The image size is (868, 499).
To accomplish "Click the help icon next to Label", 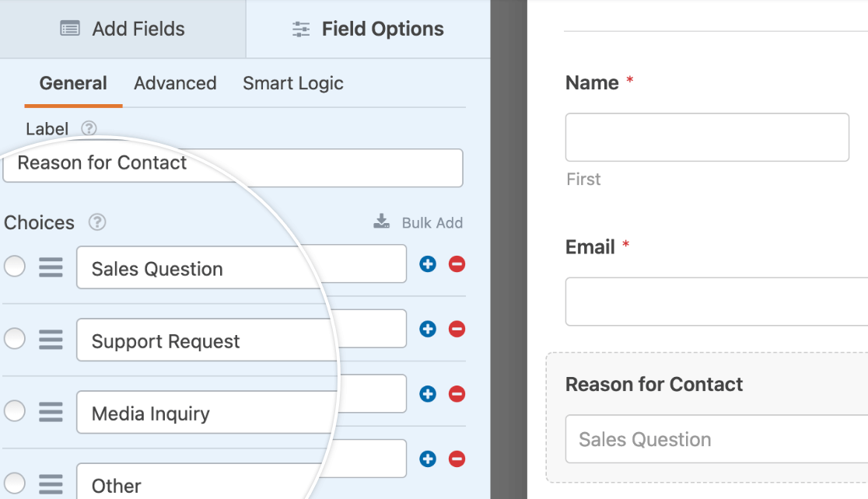I will tap(89, 128).
